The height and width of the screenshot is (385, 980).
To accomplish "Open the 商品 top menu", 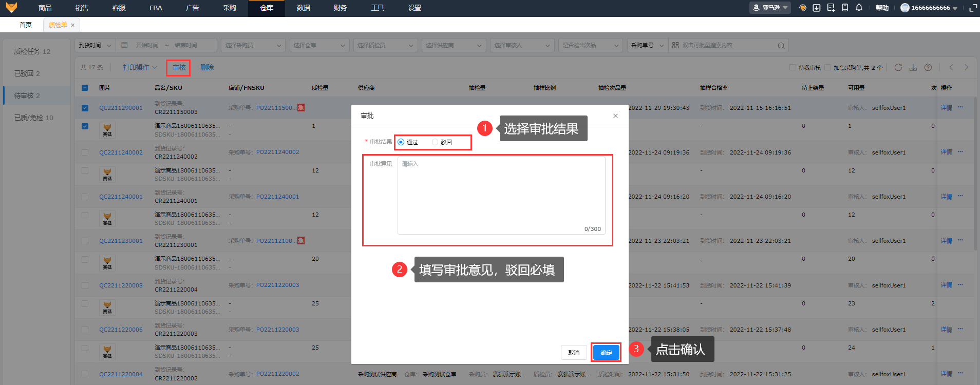I will (45, 8).
